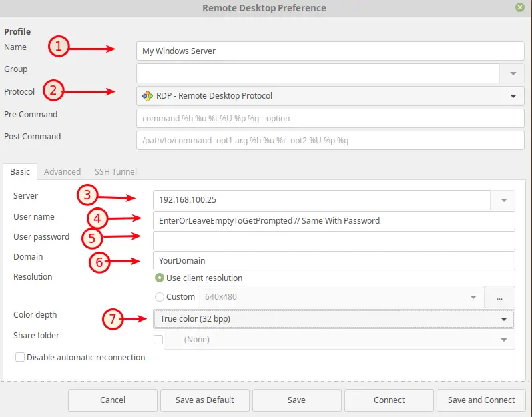
Task: Enable the Share folder checkbox
Action: [x=158, y=340]
